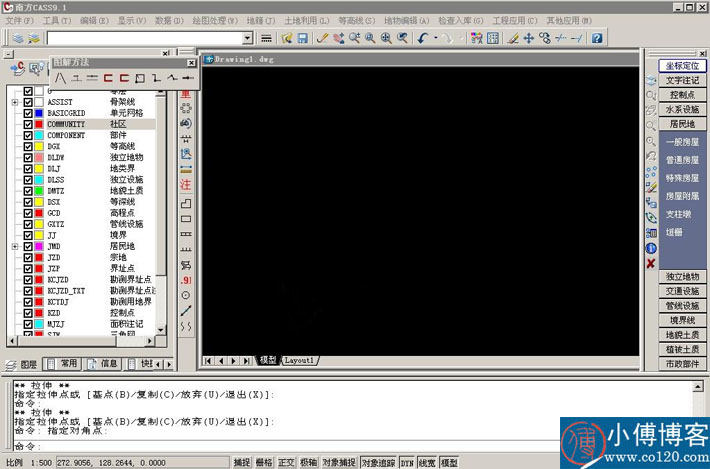This screenshot has width=710, height=469.
Task: Click blue color swatch of BASICGRID layer
Action: 39,113
